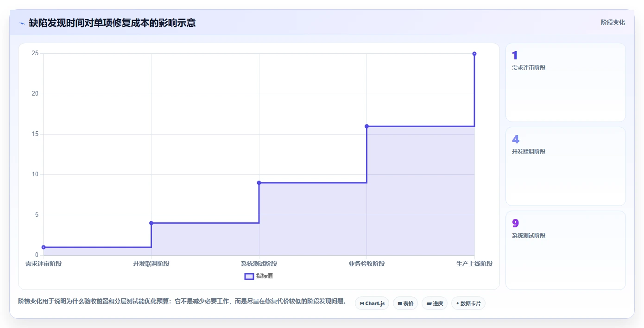The width and height of the screenshot is (644, 328).
Task: Click the chart title 缺陷发现时间对单项修复成本的影响示意
Action: 112,23
